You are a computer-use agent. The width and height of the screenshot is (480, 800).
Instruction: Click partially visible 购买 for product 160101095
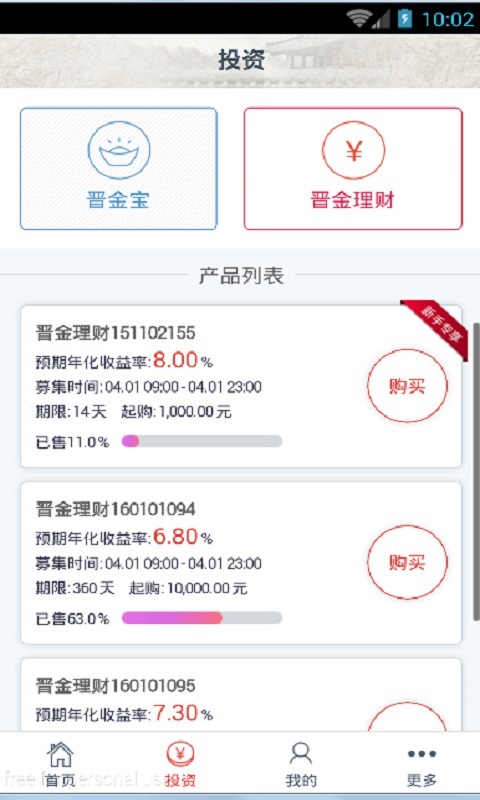coord(407,717)
